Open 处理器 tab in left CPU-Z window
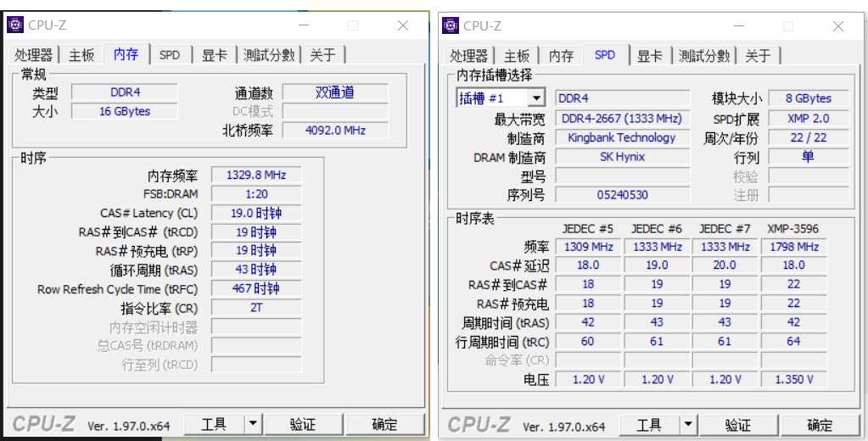Screen dimensions: 868x441 [x=34, y=55]
